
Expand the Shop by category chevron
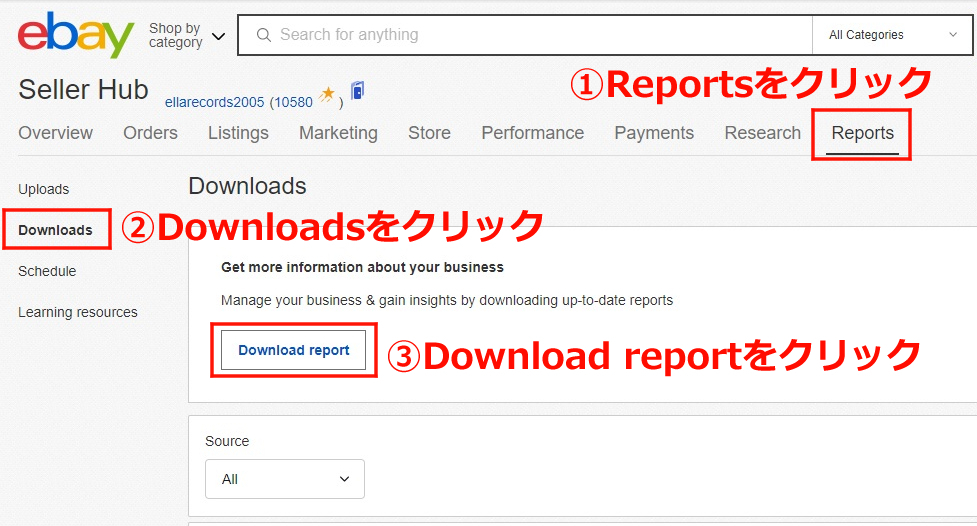click(218, 36)
